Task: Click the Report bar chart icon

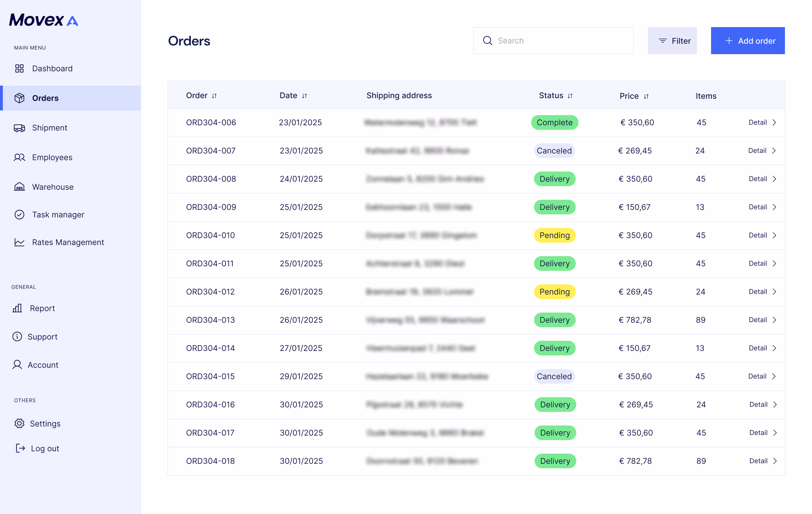Action: [x=17, y=308]
